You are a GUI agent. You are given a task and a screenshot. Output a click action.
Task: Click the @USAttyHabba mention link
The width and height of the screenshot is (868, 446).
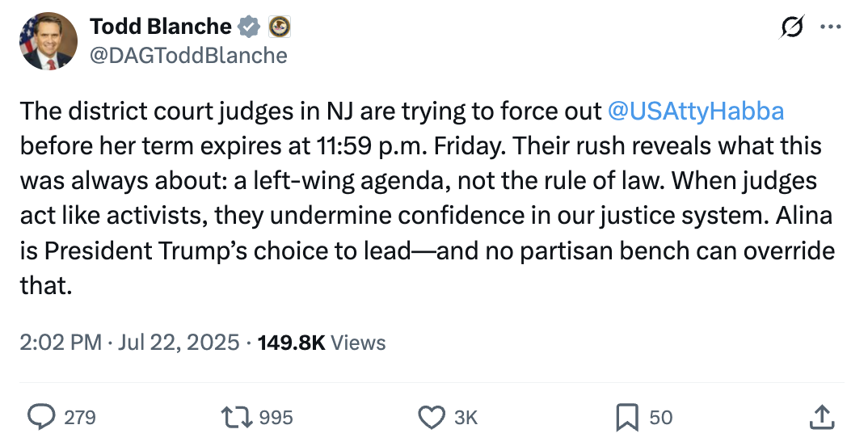(695, 111)
